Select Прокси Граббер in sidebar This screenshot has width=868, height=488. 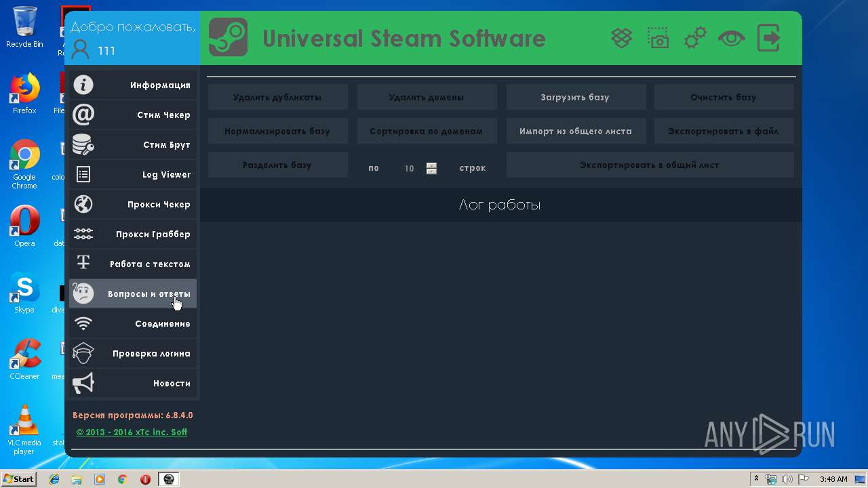pos(133,234)
